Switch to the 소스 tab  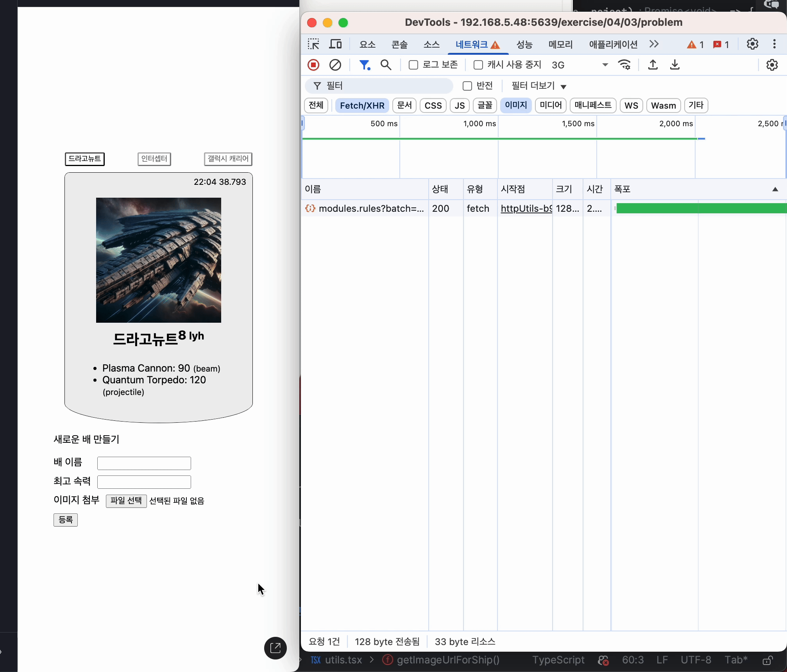pos(431,45)
